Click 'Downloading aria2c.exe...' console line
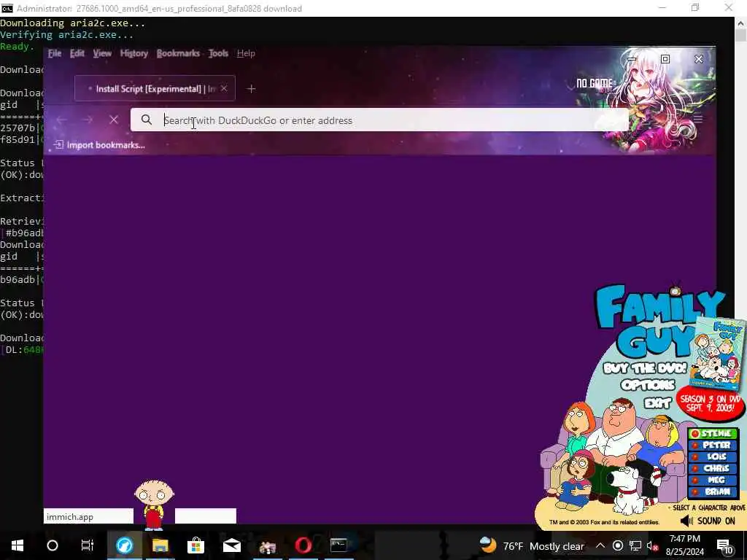 pos(72,23)
